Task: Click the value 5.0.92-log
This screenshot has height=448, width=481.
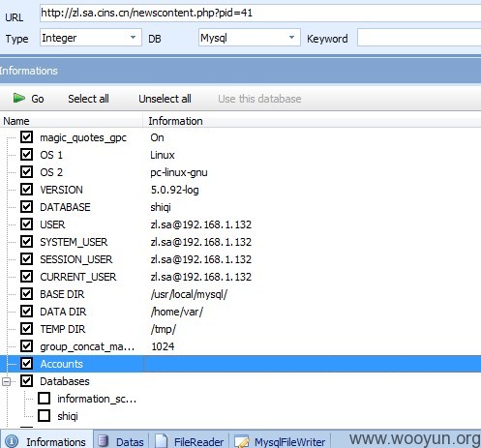Action: [x=174, y=190]
